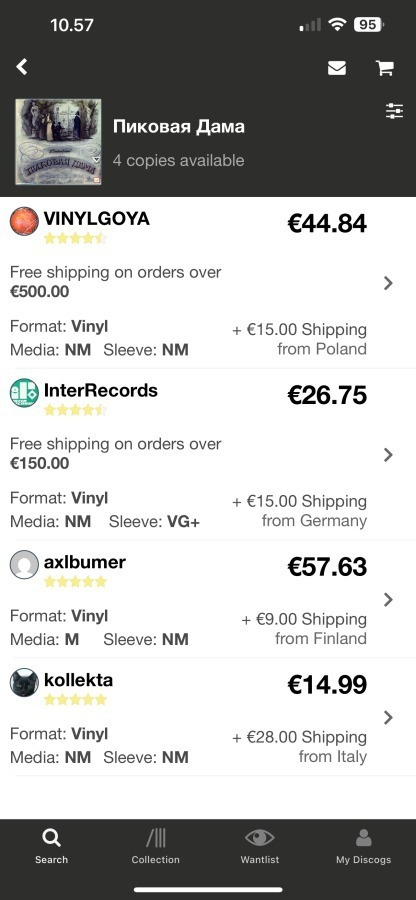Open the Пиковая Дама album cover thumbnail
This screenshot has width=416, height=900.
[x=58, y=142]
